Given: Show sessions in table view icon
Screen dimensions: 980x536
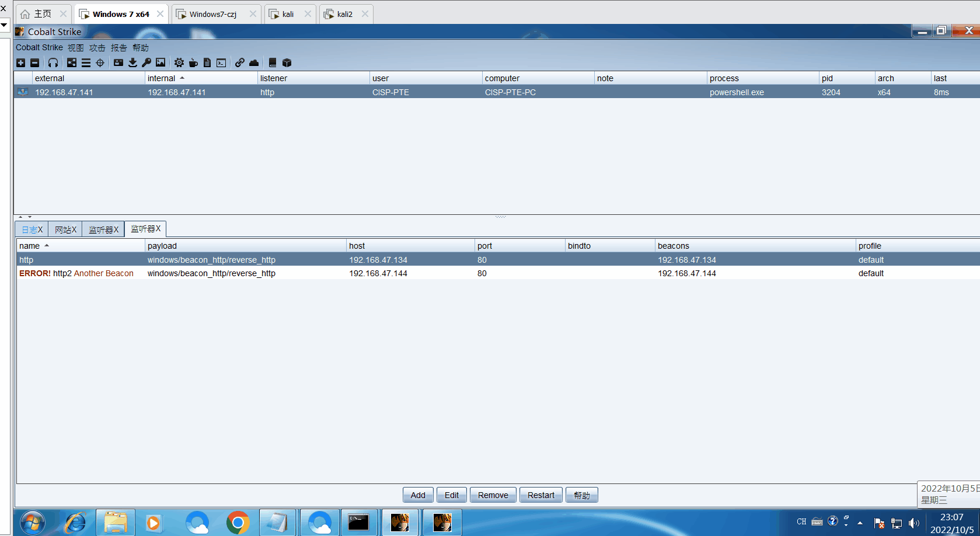Looking at the screenshot, I should click(x=86, y=63).
